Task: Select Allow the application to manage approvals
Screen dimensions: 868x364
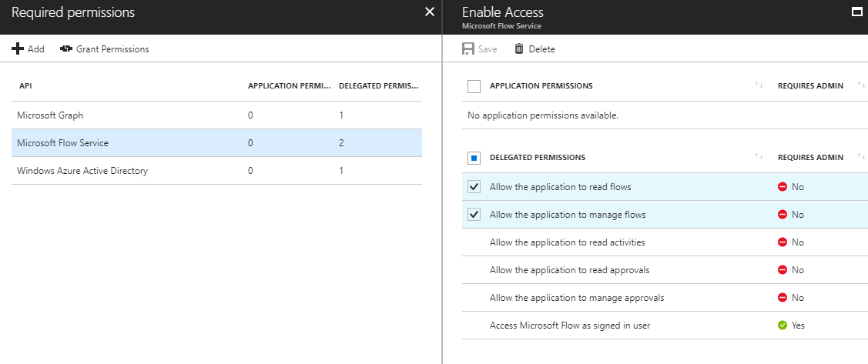Action: pyautogui.click(x=576, y=298)
